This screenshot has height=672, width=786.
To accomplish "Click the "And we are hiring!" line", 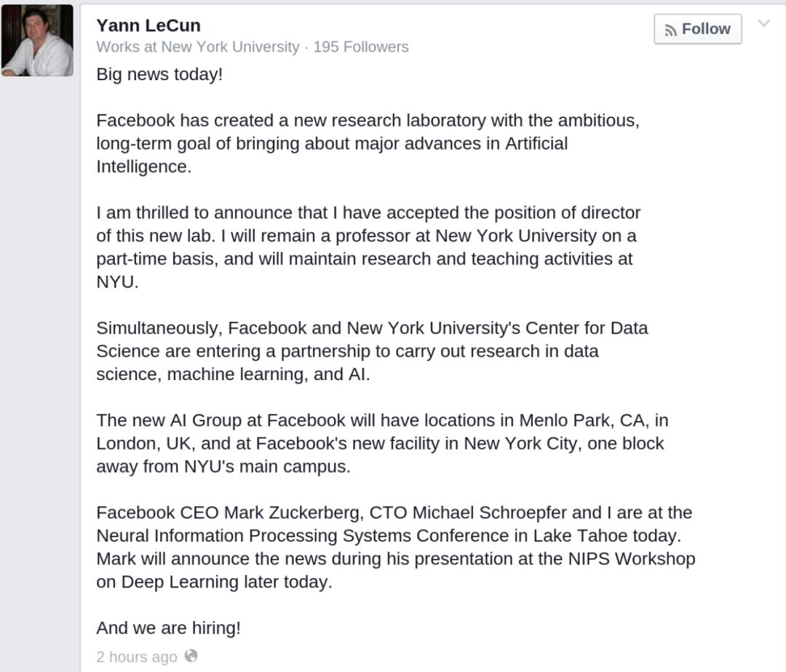I will [x=168, y=628].
